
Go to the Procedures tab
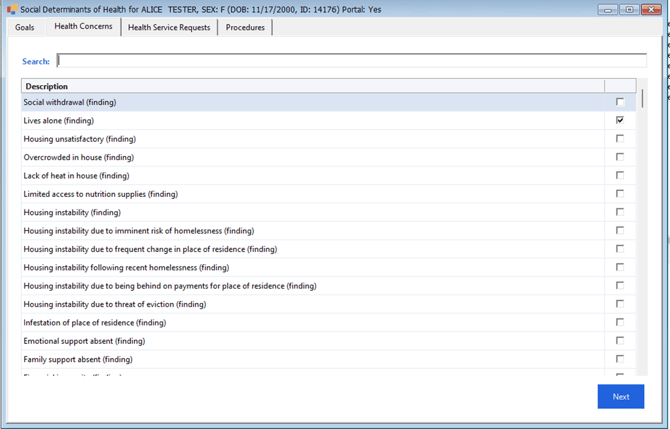click(x=245, y=27)
